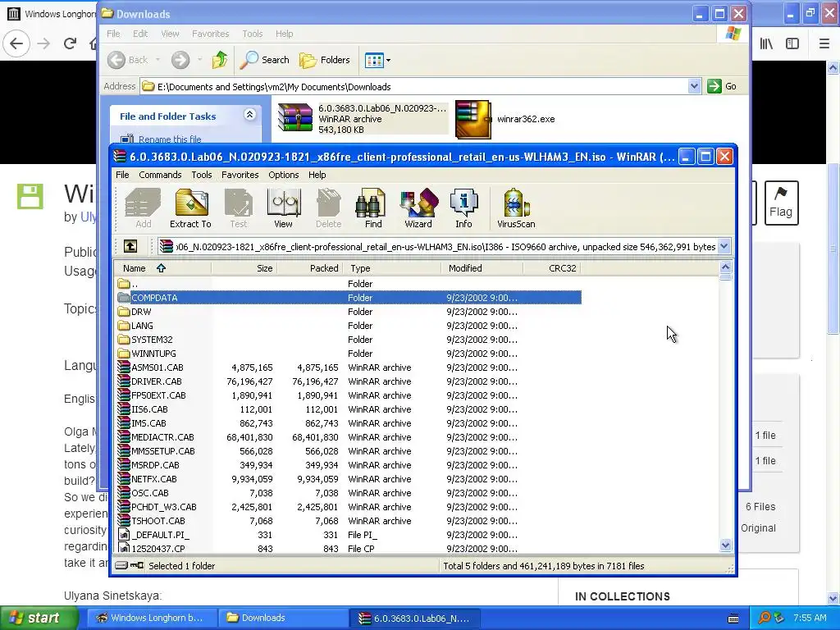This screenshot has height=630, width=840.
Task: Open the browser library icon
Action: [766, 43]
